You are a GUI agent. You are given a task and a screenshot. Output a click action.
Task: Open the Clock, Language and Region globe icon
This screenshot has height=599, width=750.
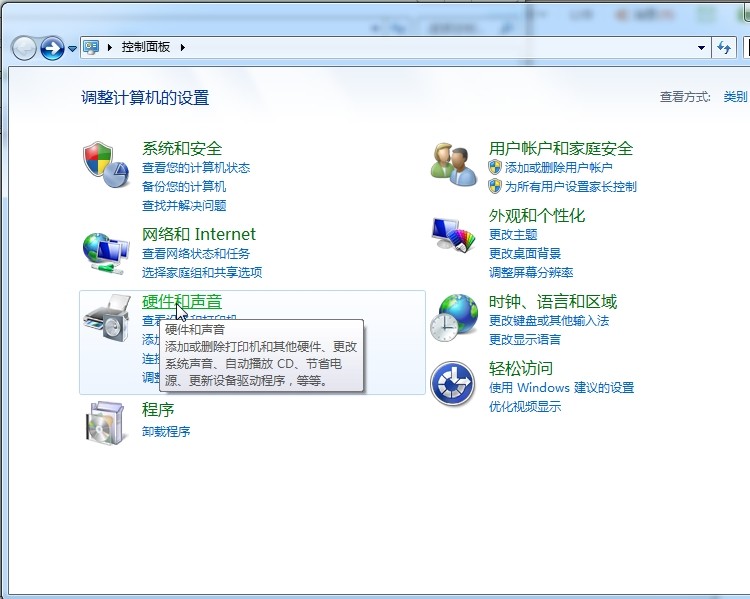[453, 318]
